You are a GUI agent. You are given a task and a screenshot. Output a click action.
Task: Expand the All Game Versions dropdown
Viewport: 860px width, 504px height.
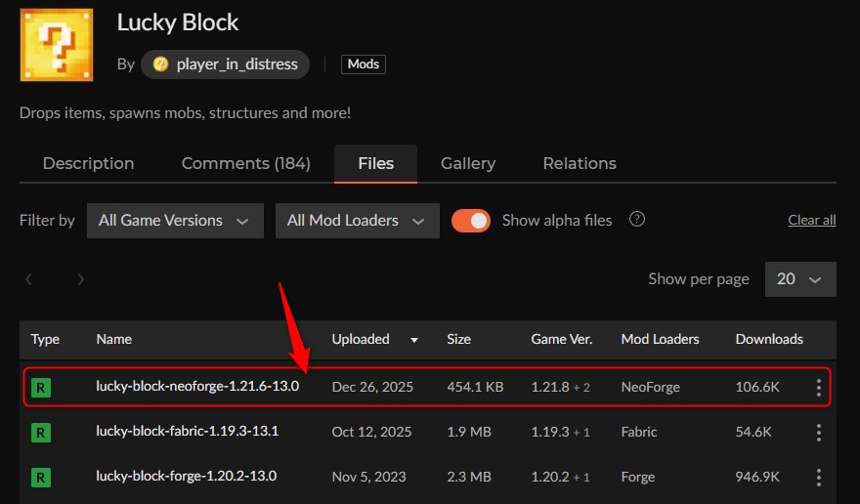point(175,221)
